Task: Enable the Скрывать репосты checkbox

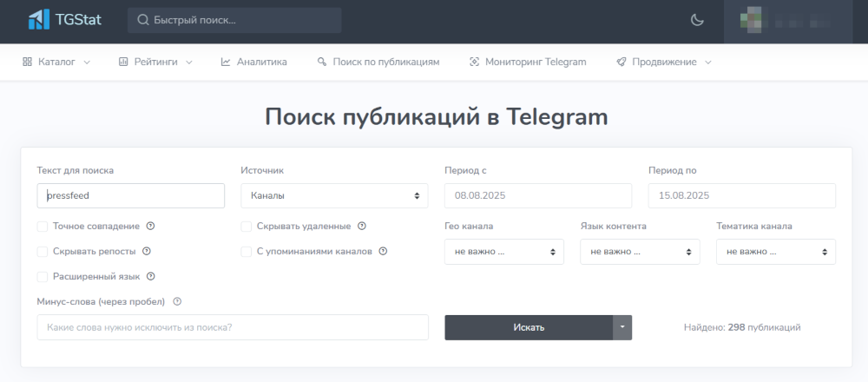Action: point(42,252)
